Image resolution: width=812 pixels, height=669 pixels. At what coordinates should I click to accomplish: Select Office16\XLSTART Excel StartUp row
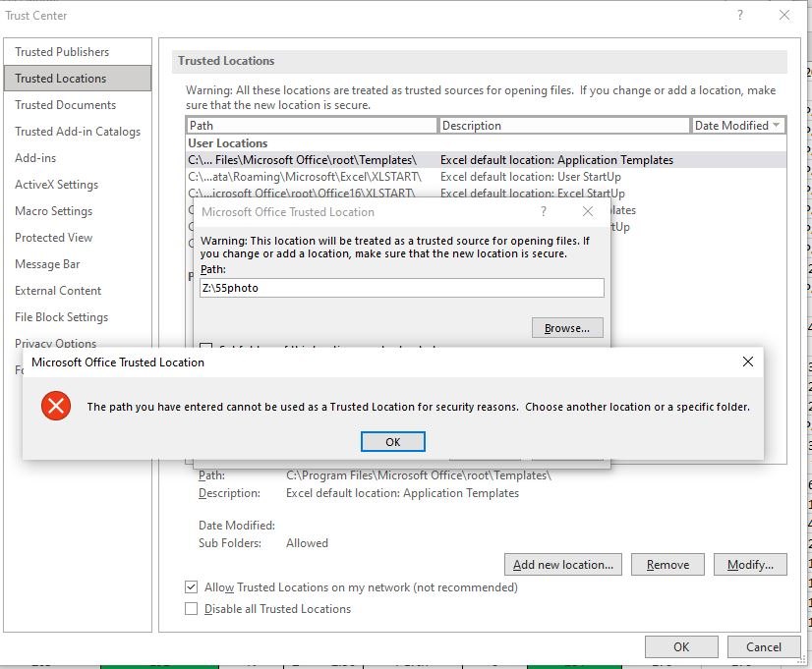pyautogui.click(x=486, y=193)
